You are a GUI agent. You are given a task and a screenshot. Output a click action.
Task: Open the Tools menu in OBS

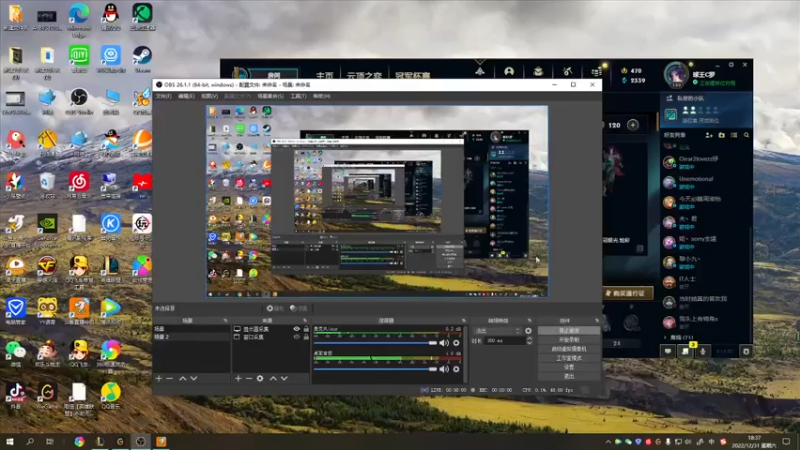(x=298, y=97)
